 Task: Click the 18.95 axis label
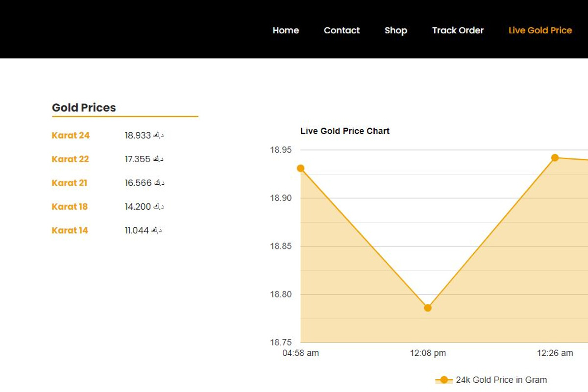281,150
